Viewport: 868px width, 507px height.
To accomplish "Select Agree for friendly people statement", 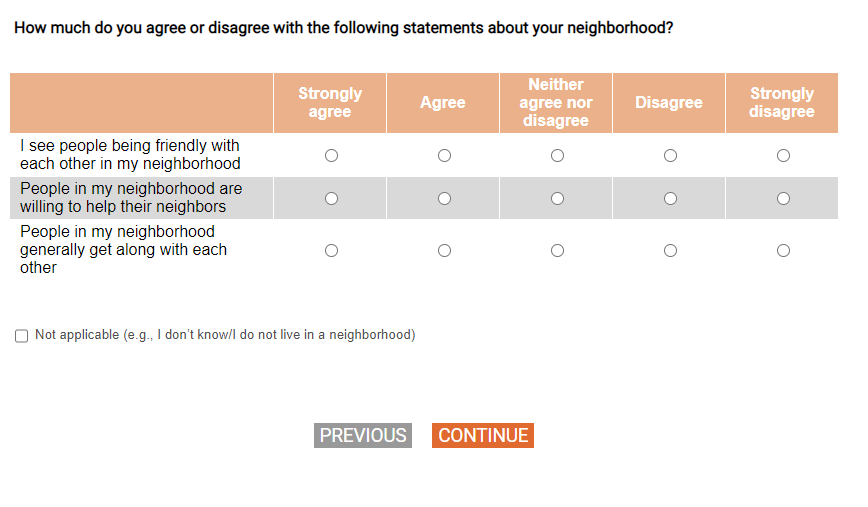I will (444, 156).
